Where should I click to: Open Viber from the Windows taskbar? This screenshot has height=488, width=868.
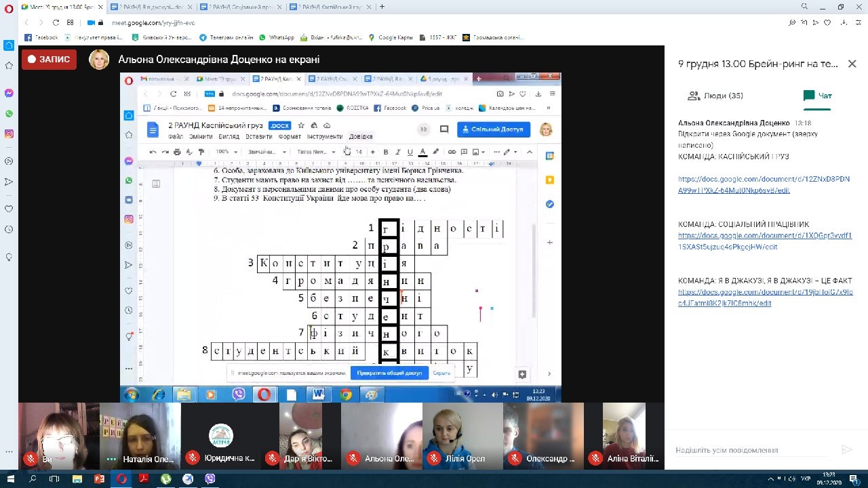(210, 479)
